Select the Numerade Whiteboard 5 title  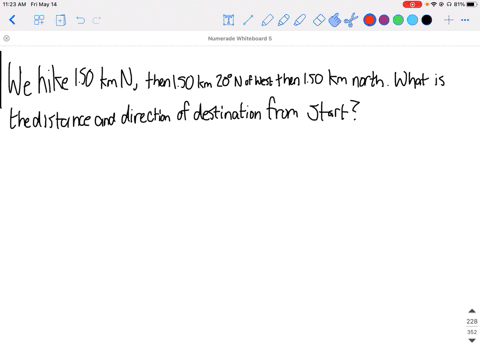pos(240,38)
